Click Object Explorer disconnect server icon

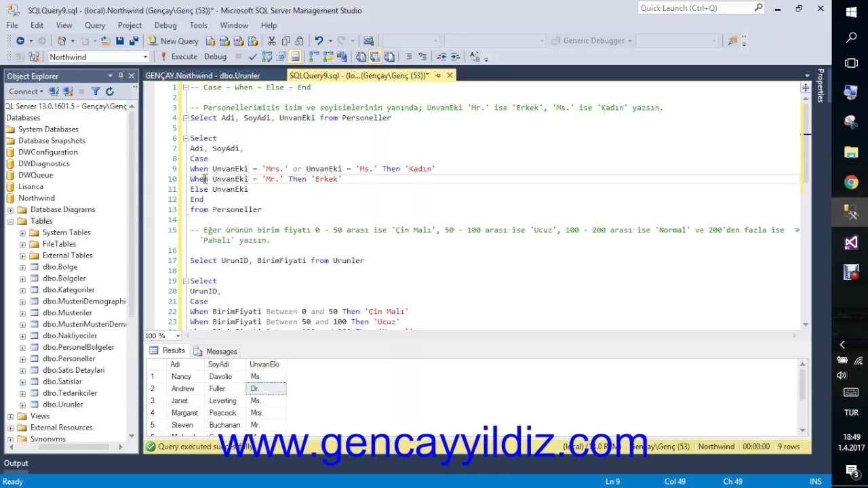tap(68, 91)
